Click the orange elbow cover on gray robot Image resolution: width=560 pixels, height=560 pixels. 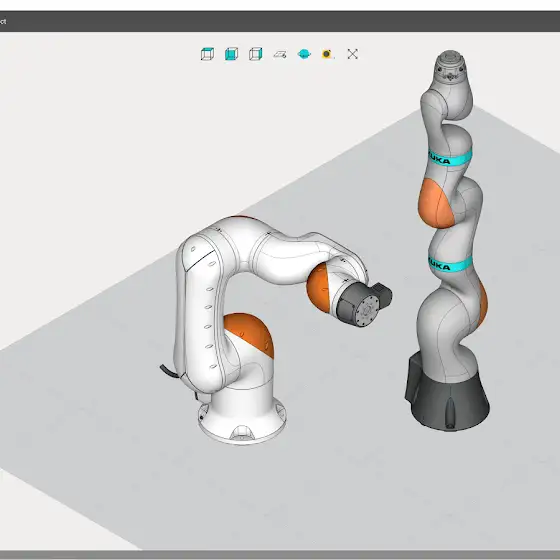[x=435, y=204]
